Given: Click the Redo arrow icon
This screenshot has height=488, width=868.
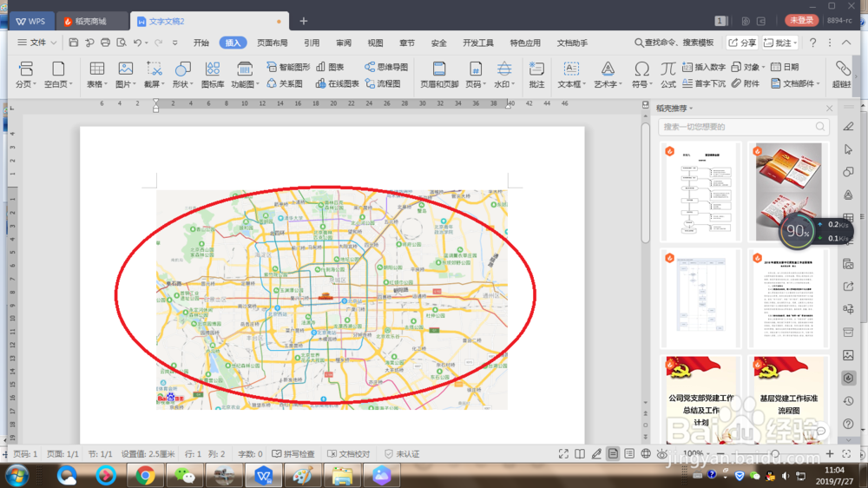Looking at the screenshot, I should click(158, 43).
